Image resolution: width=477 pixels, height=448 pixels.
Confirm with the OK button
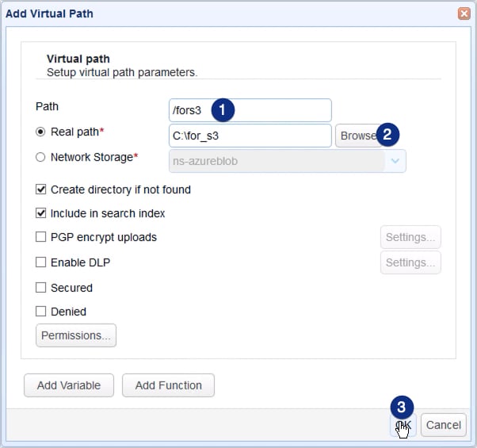coord(403,425)
